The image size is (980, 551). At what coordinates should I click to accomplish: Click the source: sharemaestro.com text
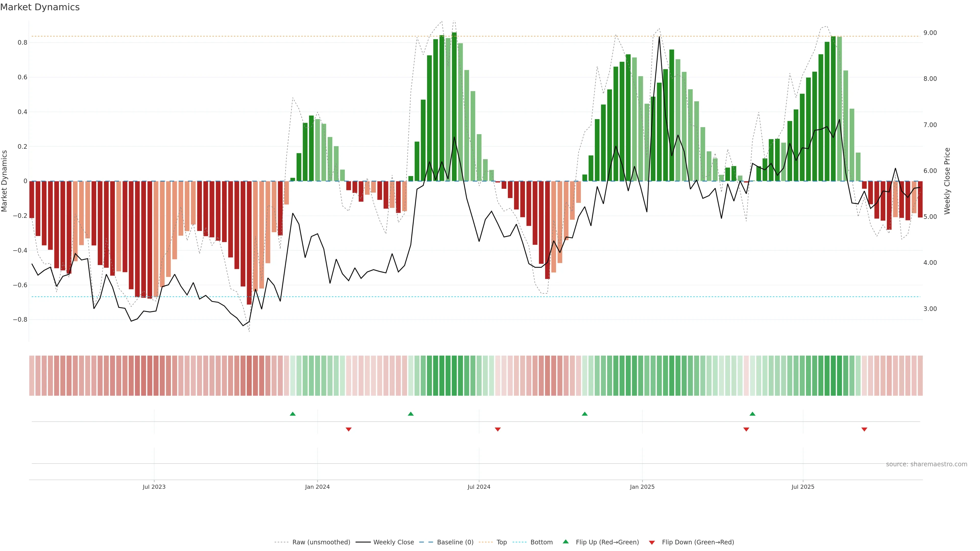click(x=926, y=464)
